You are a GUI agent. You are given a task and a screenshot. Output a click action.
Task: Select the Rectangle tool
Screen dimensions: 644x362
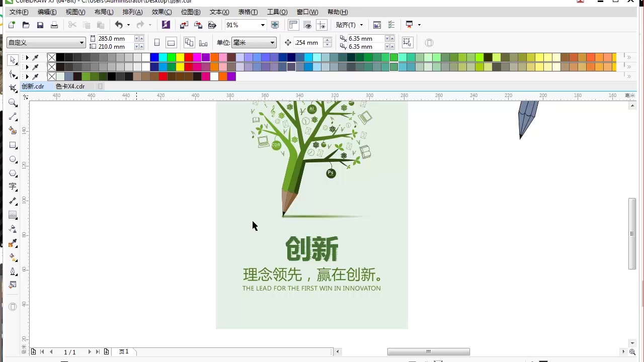13,145
